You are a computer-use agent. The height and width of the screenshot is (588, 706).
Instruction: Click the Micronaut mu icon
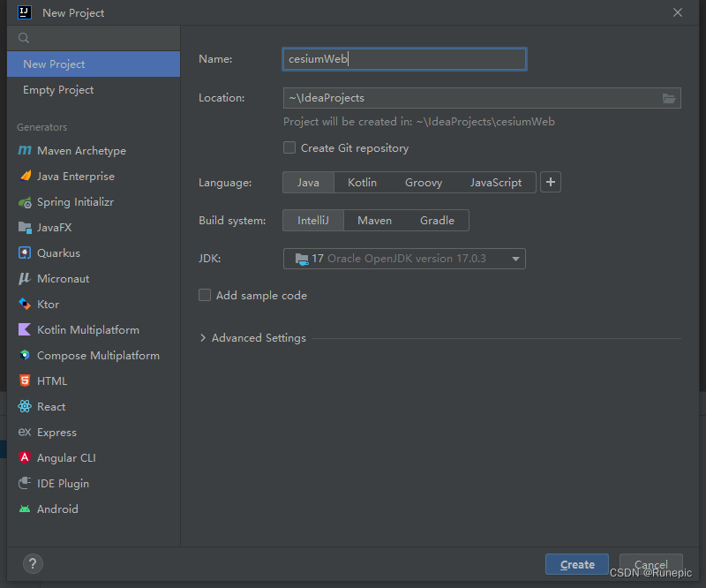[x=25, y=278]
